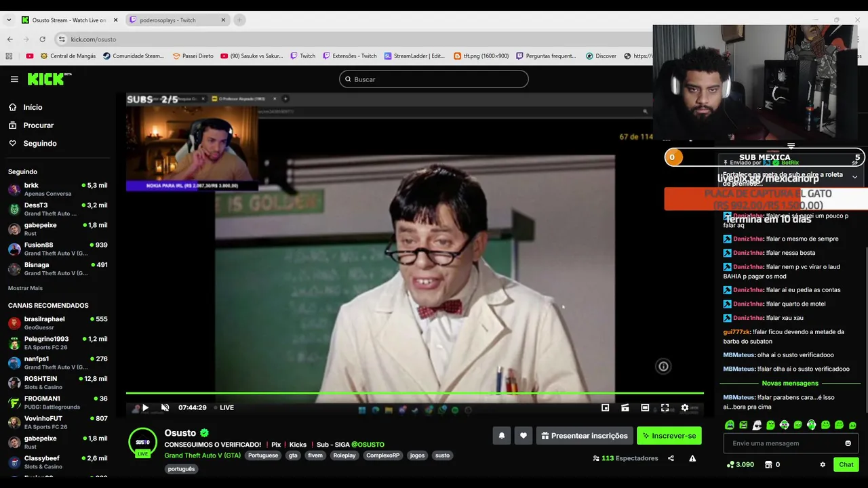Enter fullscreen on the player

[x=665, y=407]
